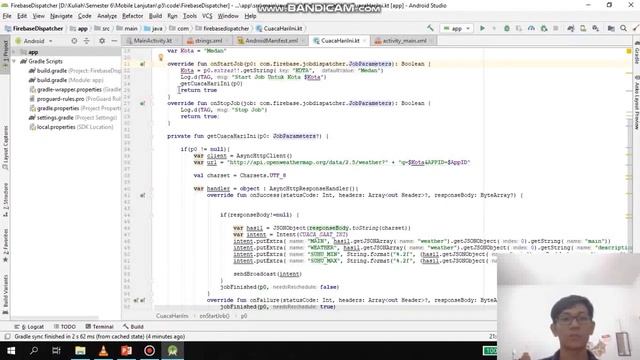
Task: Switch to strings.xml editor tab
Action: (208, 41)
